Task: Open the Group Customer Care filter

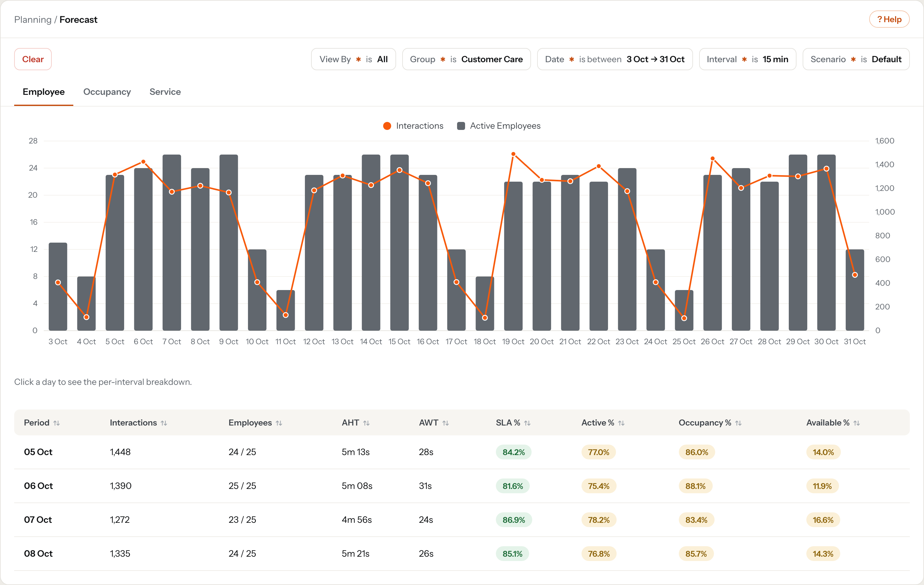Action: [x=466, y=59]
